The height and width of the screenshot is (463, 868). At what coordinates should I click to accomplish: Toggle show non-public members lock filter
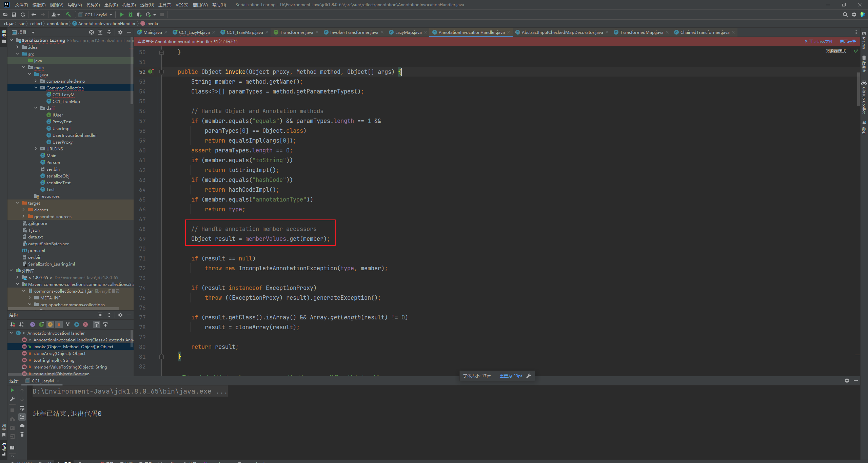click(59, 324)
